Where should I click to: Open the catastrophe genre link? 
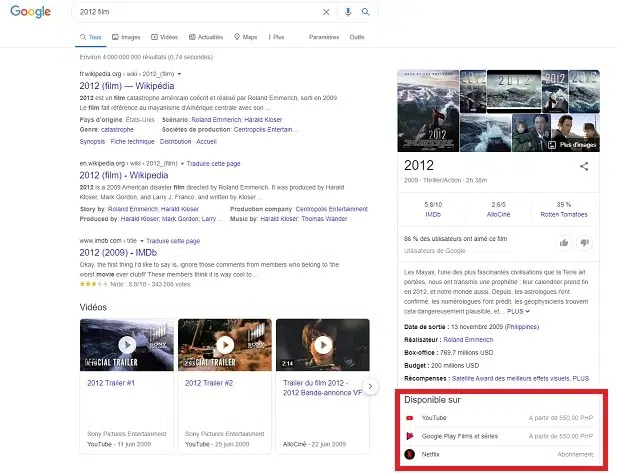(117, 129)
